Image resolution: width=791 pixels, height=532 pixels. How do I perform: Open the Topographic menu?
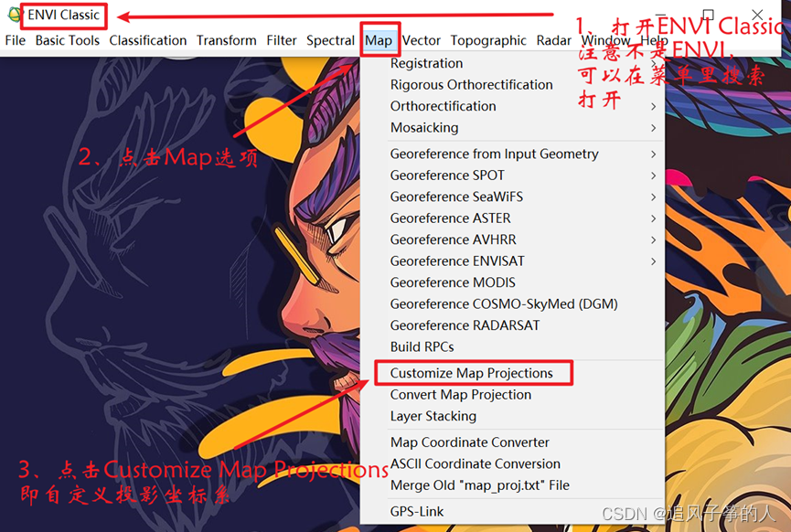pos(488,40)
